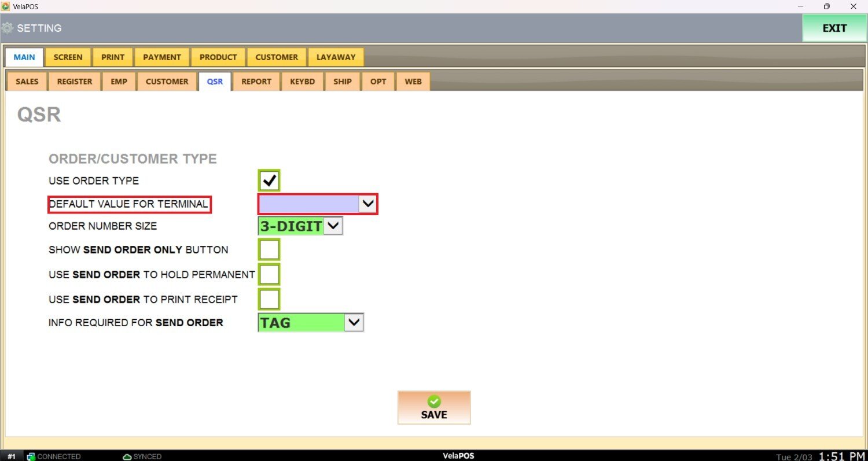Open the REPORT sub-tab
The width and height of the screenshot is (868, 461).
[256, 82]
